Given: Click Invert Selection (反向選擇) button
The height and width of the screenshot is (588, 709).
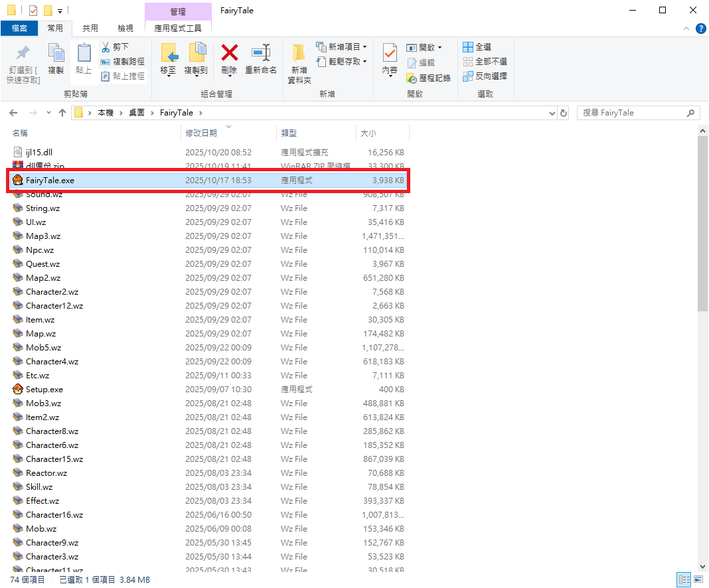Looking at the screenshot, I should 485,76.
